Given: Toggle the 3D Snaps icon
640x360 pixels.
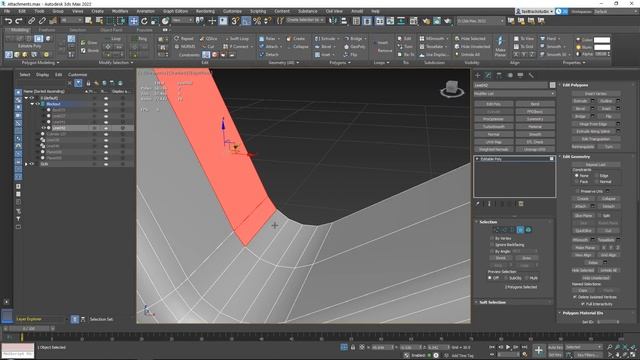Looking at the screenshot, I should (235, 20).
